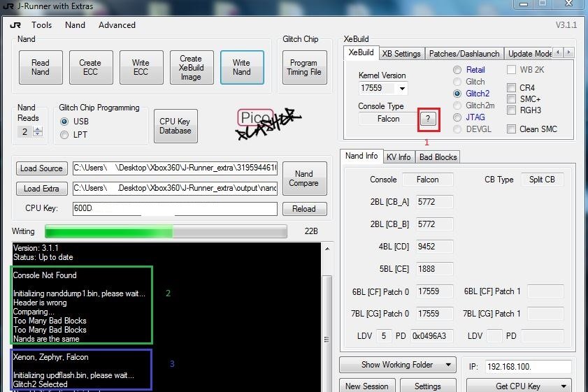Switch to the XeBuild tab
588x392 pixels.
coord(361,52)
